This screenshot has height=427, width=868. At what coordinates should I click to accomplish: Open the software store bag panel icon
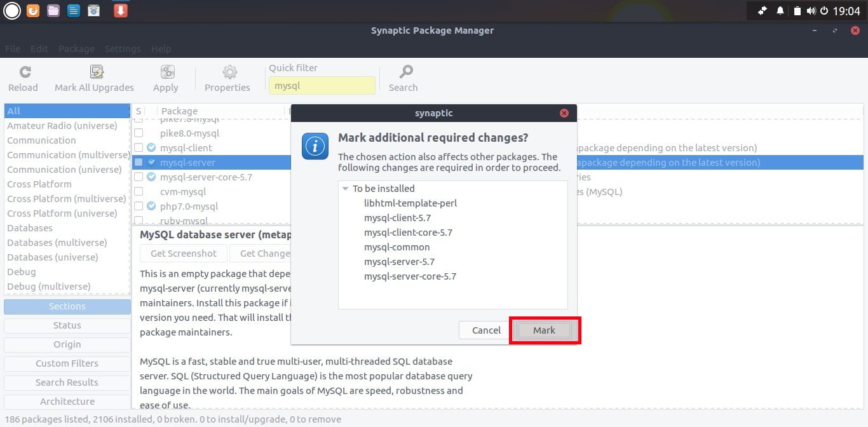[x=94, y=10]
